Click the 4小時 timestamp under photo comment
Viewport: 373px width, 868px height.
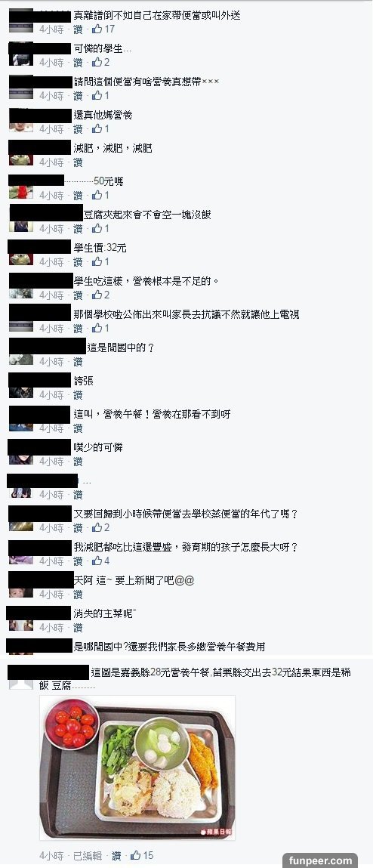[x=51, y=855]
